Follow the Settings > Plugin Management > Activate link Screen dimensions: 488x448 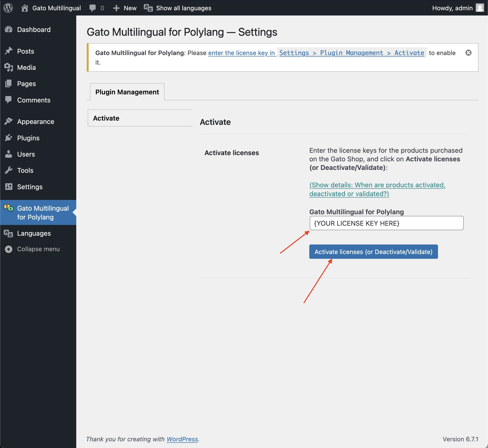click(x=351, y=53)
